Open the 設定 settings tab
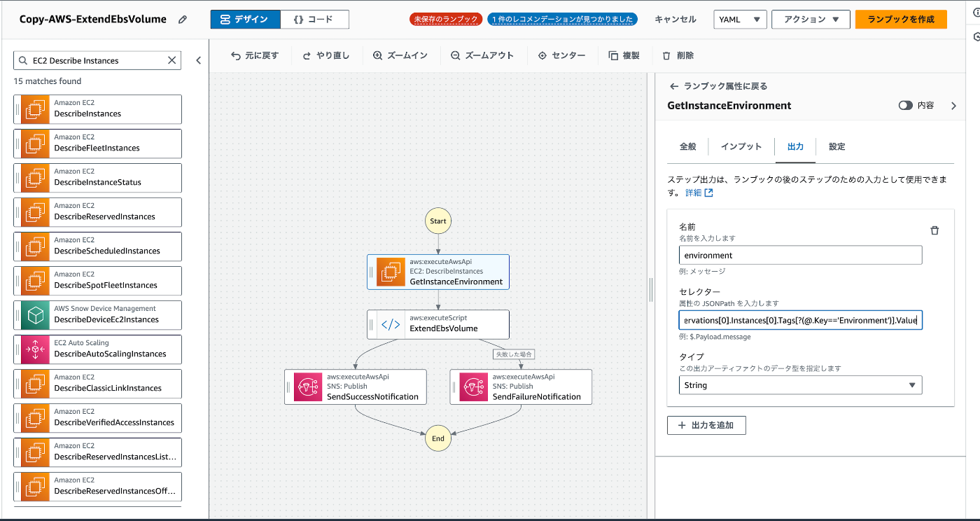Screen dimensions: 980x521 (837, 146)
